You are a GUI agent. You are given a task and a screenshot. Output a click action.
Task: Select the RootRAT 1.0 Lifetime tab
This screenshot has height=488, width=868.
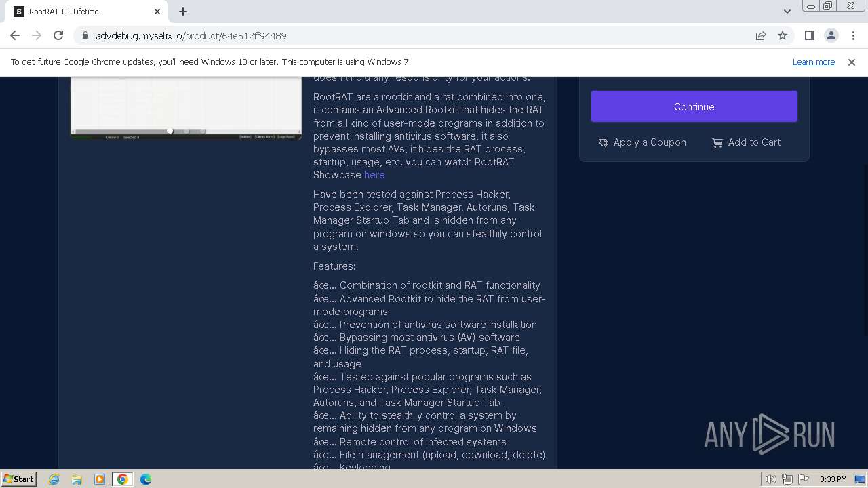pos(87,12)
